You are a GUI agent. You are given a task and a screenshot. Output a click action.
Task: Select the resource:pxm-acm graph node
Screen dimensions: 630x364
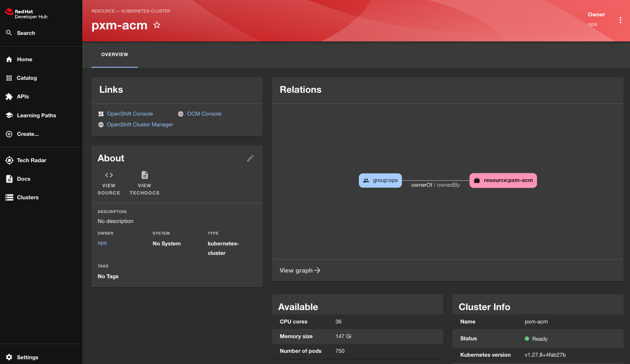pos(503,180)
